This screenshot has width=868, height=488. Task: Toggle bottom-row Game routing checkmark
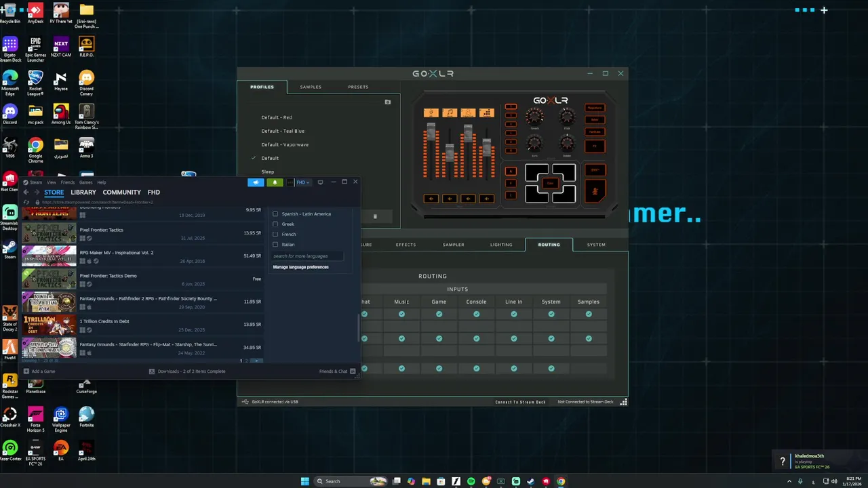(439, 369)
